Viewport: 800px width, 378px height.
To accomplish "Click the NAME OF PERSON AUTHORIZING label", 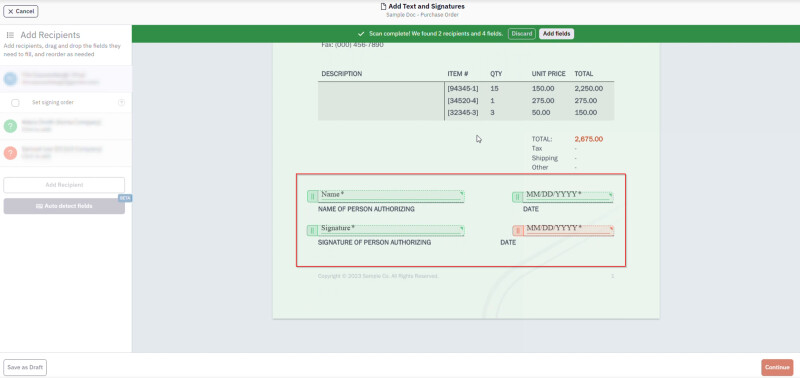I will (366, 209).
